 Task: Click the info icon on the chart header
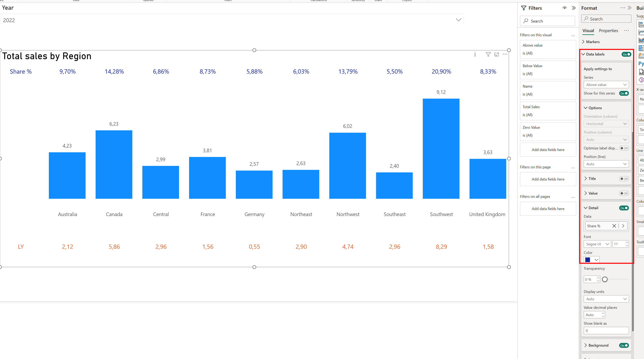[x=475, y=54]
